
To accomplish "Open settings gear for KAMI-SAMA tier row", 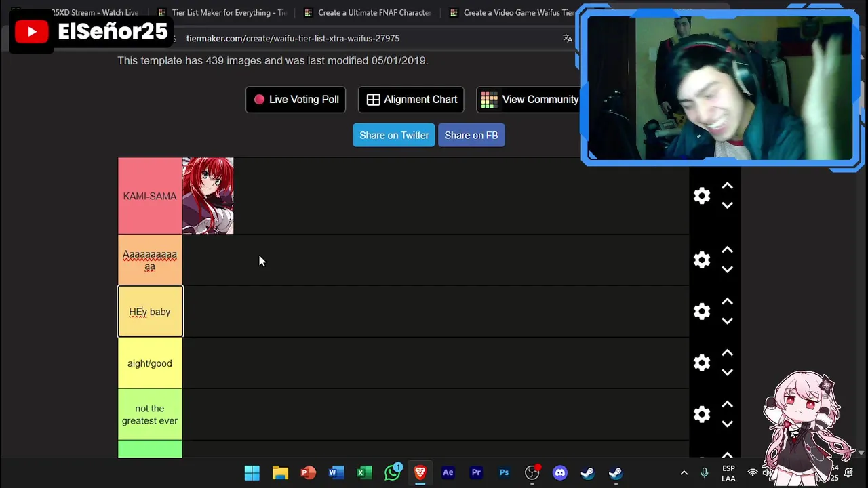I will pyautogui.click(x=702, y=196).
